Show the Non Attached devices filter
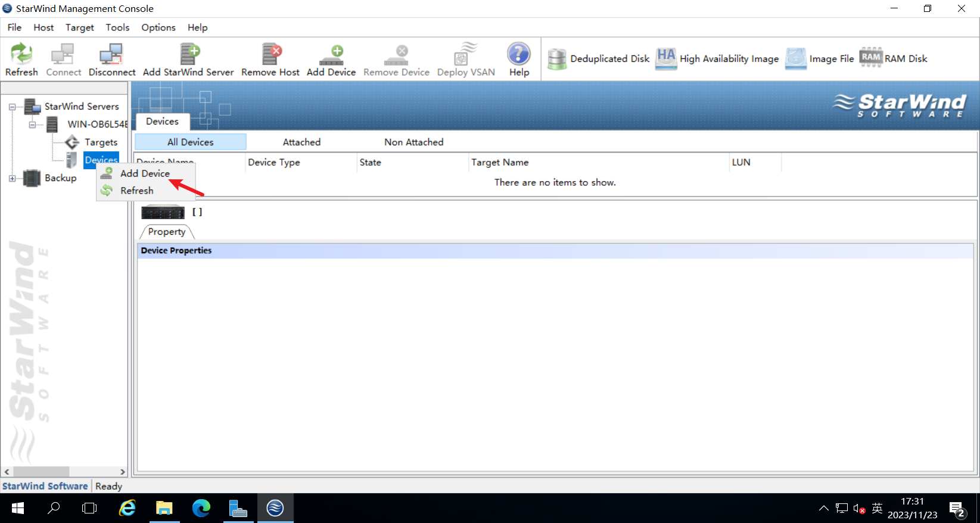 click(413, 142)
